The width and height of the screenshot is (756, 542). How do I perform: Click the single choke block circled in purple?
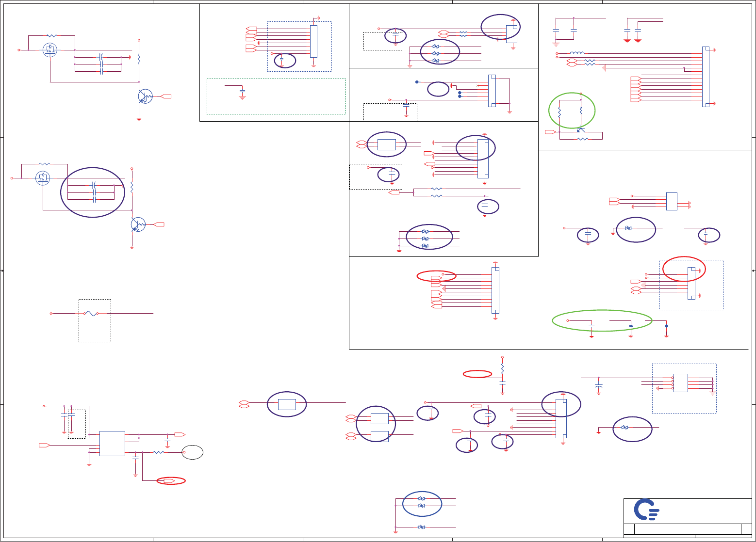[x=287, y=404]
